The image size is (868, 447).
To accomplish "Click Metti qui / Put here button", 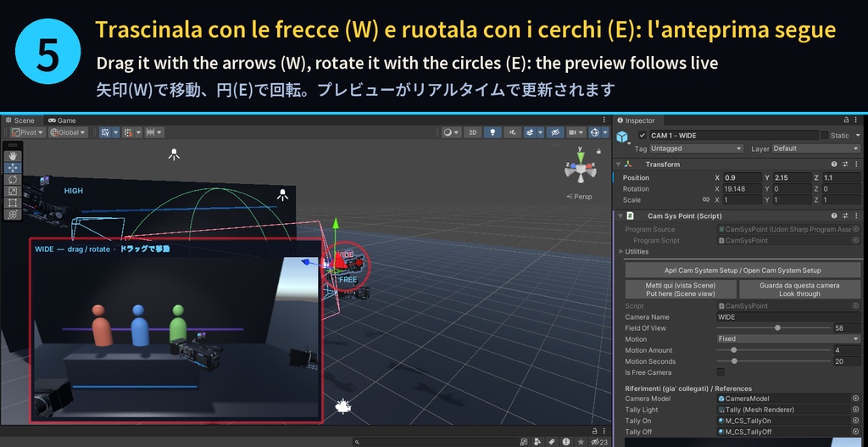I will [681, 289].
